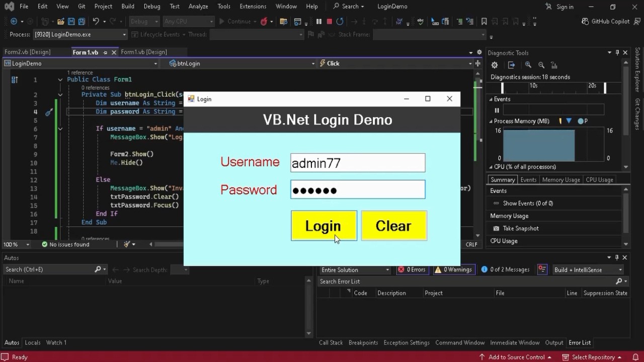
Task: Pin the Diagnostic Tools panel
Action: (x=617, y=53)
